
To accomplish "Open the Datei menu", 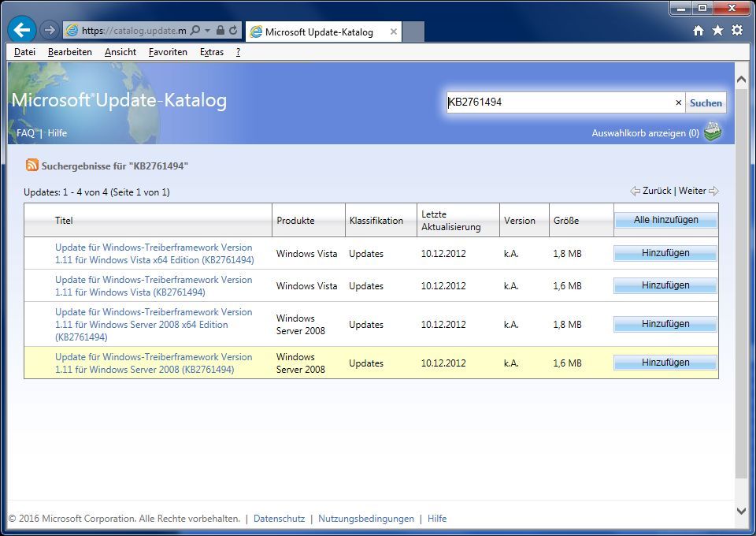I will pyautogui.click(x=24, y=52).
